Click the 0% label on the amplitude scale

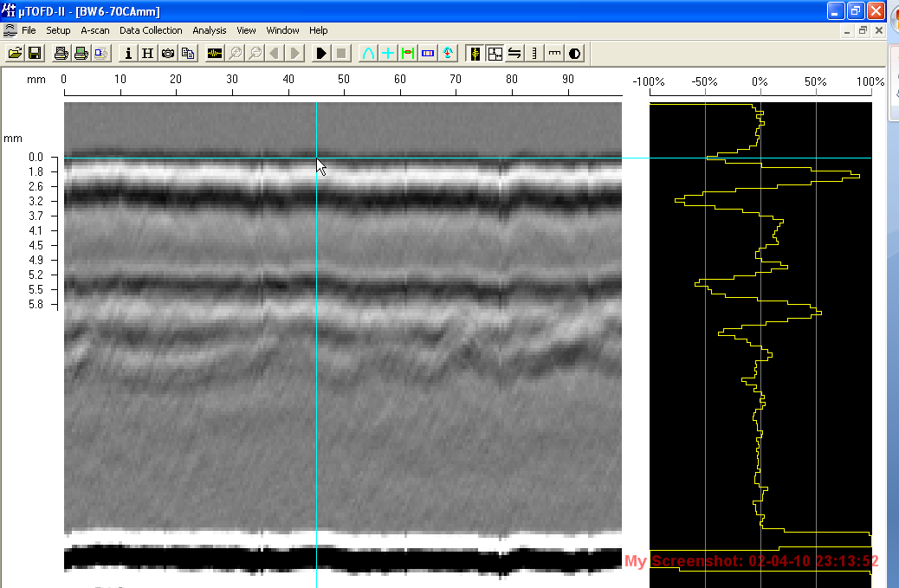click(760, 82)
